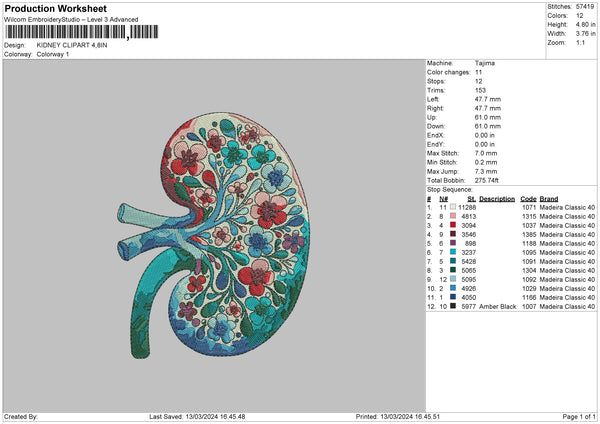Click the Stop Sequence heading

point(450,190)
